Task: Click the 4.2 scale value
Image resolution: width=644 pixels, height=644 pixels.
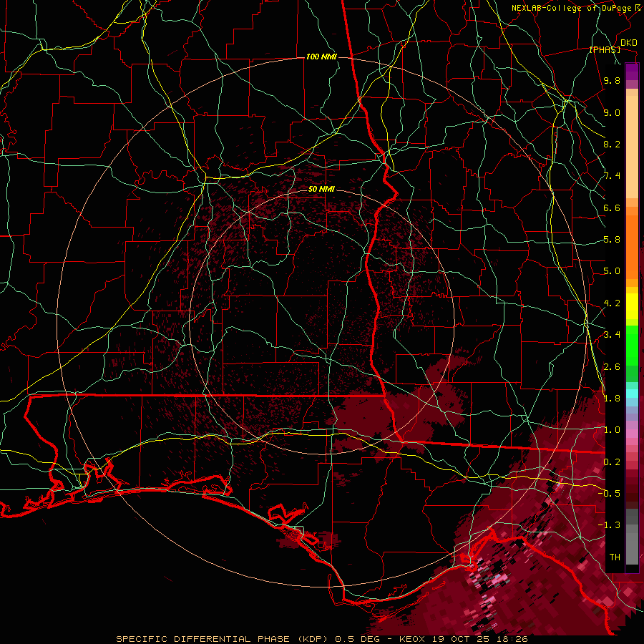Action: (x=612, y=303)
